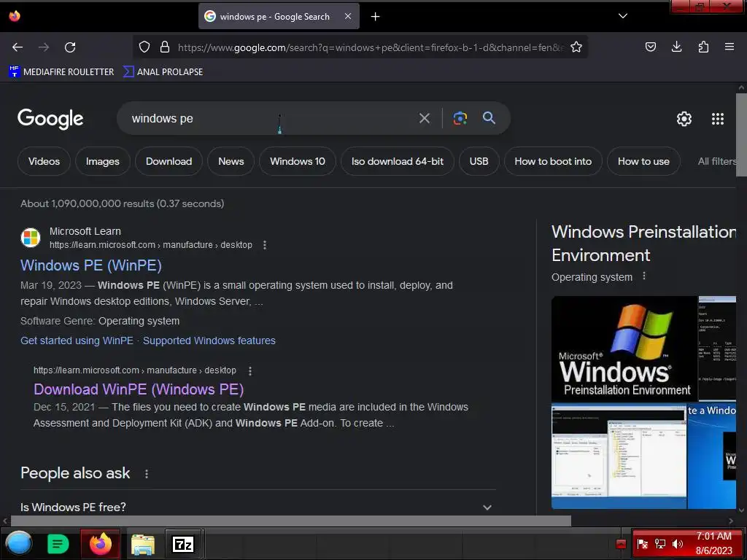
Task: Filter results by Images
Action: pyautogui.click(x=102, y=161)
